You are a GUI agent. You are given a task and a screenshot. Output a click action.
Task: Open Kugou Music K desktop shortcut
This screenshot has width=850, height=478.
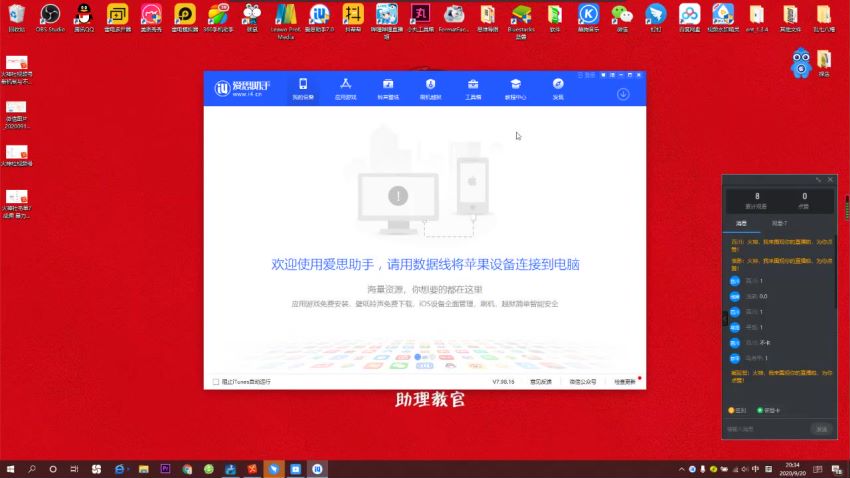click(588, 18)
